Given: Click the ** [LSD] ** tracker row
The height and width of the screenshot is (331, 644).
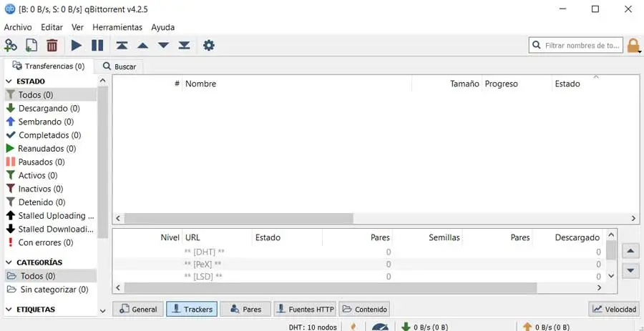Looking at the screenshot, I should point(359,277).
